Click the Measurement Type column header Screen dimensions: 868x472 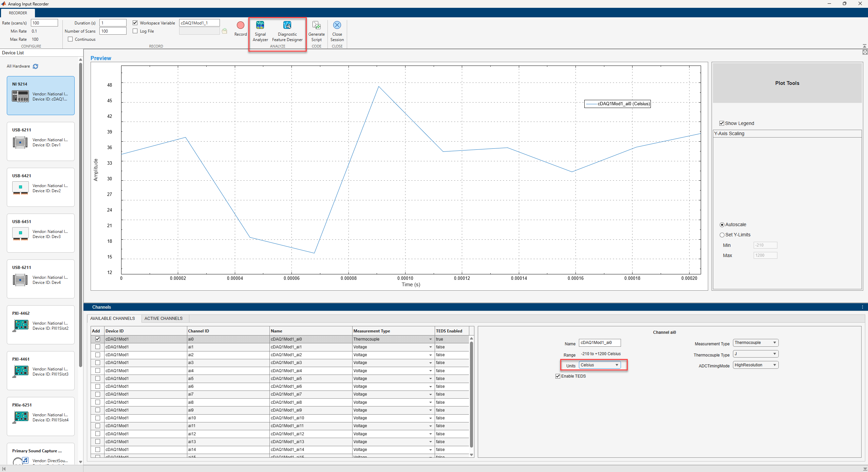point(393,331)
